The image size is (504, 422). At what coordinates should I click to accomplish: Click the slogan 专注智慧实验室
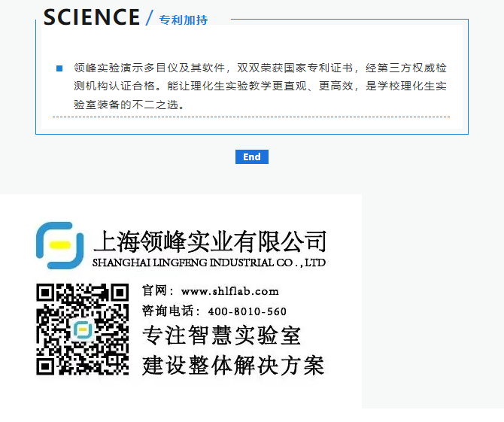[x=221, y=335]
